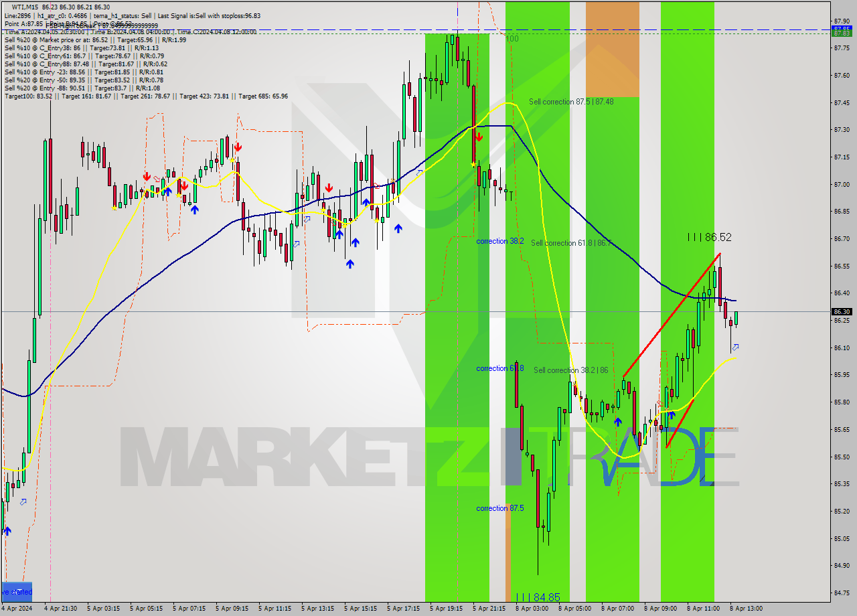
Task: Select the red down arrow at the Sell correction zone
Action: 479,137
